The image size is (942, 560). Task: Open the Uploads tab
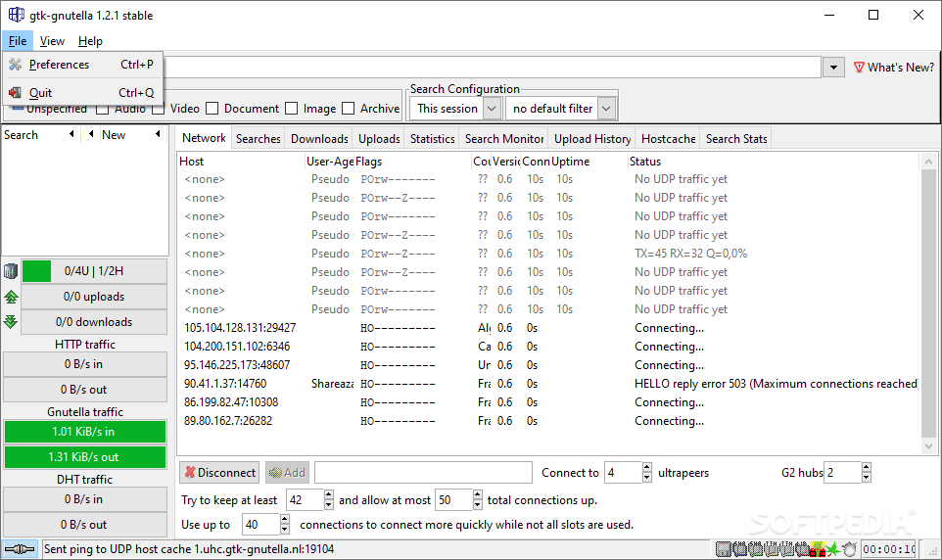click(x=379, y=139)
